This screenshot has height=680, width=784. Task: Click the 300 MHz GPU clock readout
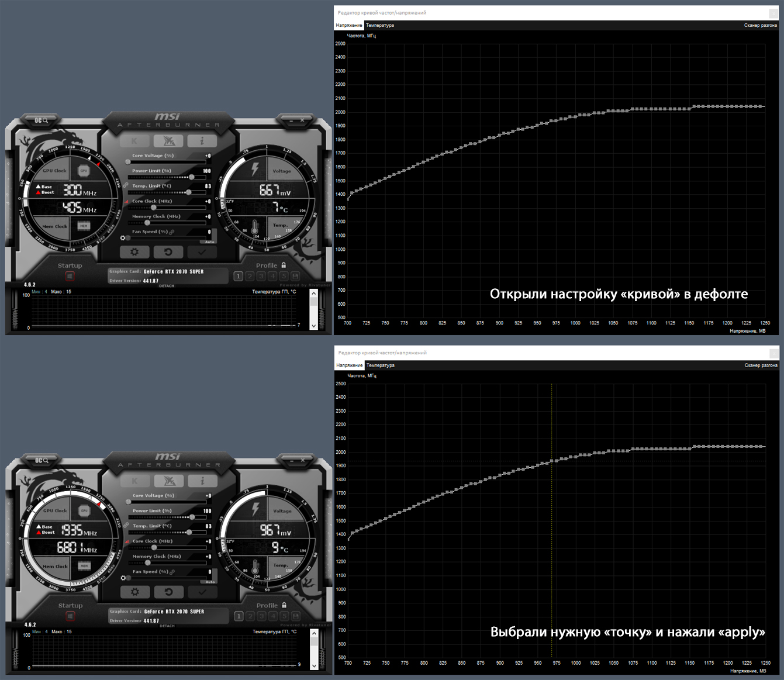click(x=80, y=191)
